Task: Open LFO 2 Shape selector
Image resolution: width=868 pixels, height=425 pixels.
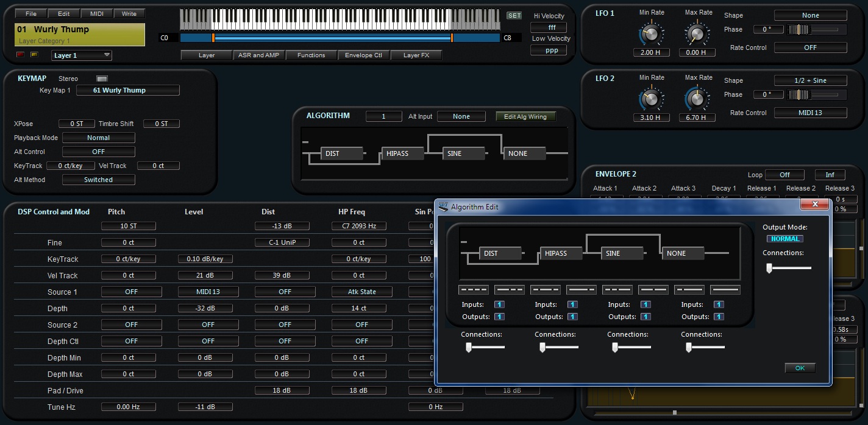Action: [810, 80]
